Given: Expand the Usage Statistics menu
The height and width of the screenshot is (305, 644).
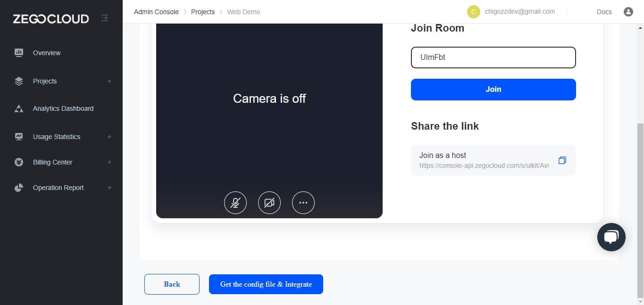Looking at the screenshot, I should tap(109, 137).
